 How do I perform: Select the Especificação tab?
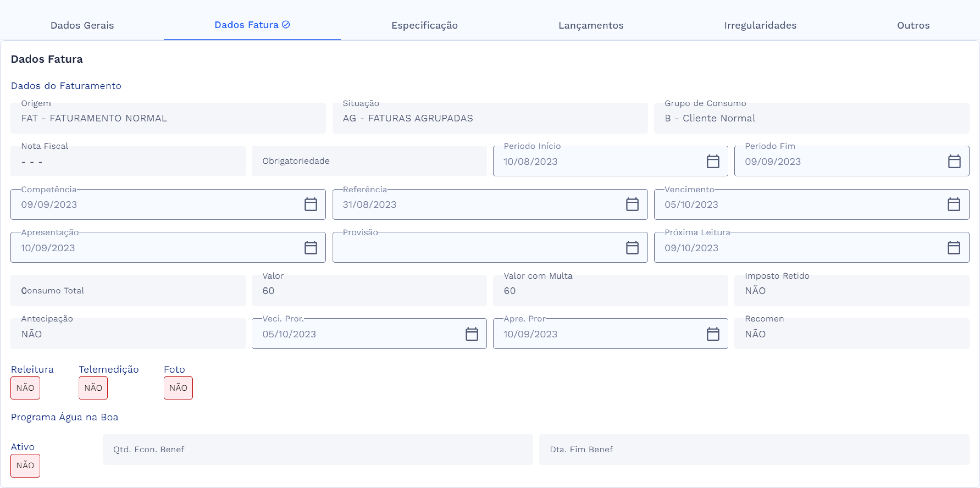click(424, 25)
